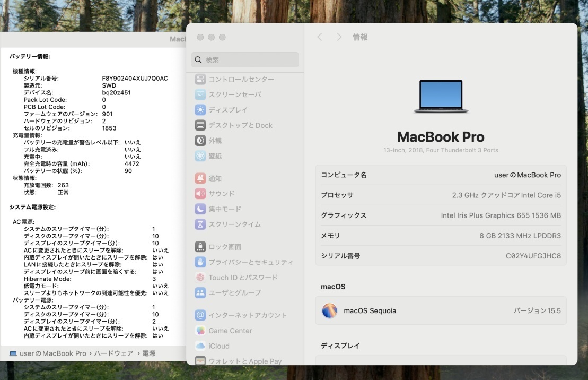Open Internet Accounts @ icon

click(x=200, y=315)
